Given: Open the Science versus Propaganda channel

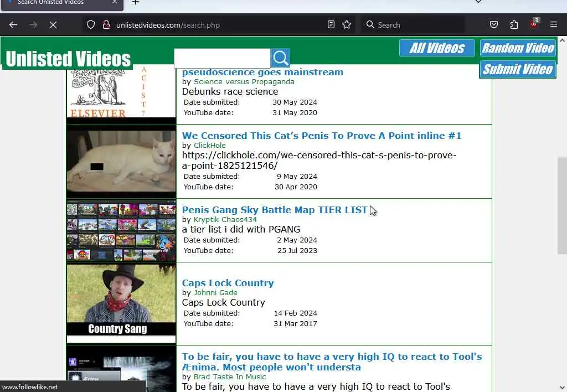Looking at the screenshot, I should [244, 82].
